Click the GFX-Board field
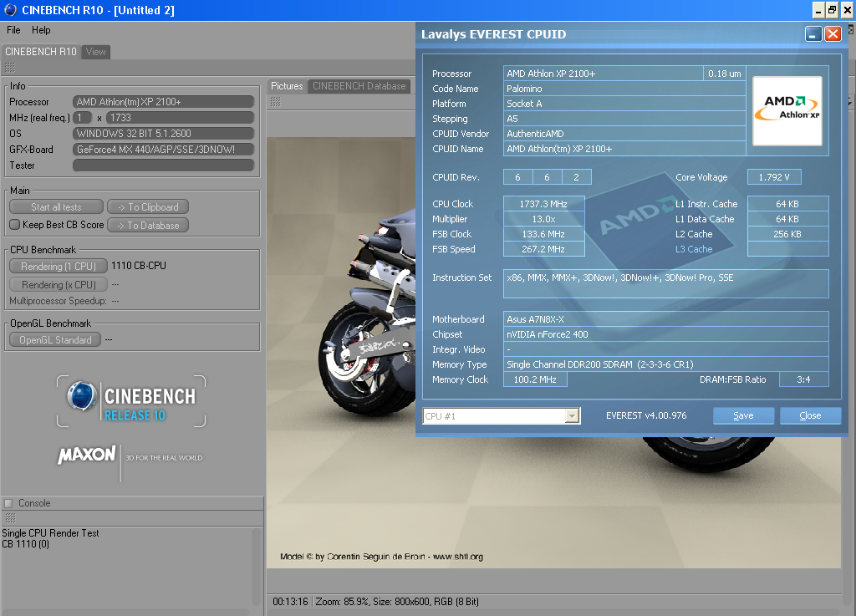The width and height of the screenshot is (856, 616). point(163,149)
